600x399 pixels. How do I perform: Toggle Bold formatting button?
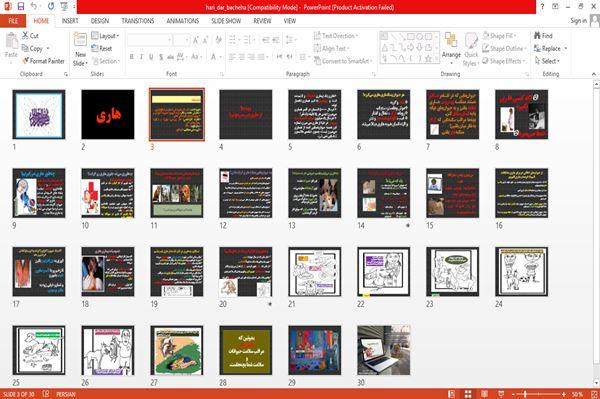coord(132,57)
